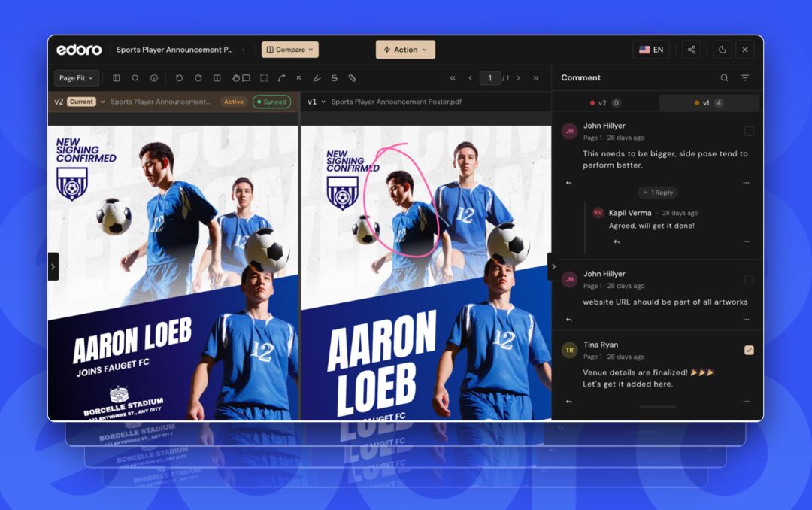Click the edoro logo
The height and width of the screenshot is (510, 812).
pyautogui.click(x=79, y=50)
